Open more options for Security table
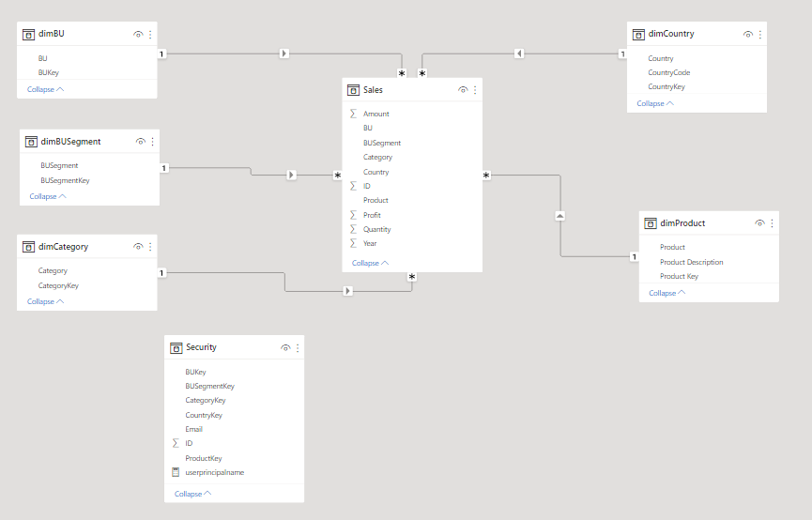This screenshot has width=812, height=520. coord(298,347)
